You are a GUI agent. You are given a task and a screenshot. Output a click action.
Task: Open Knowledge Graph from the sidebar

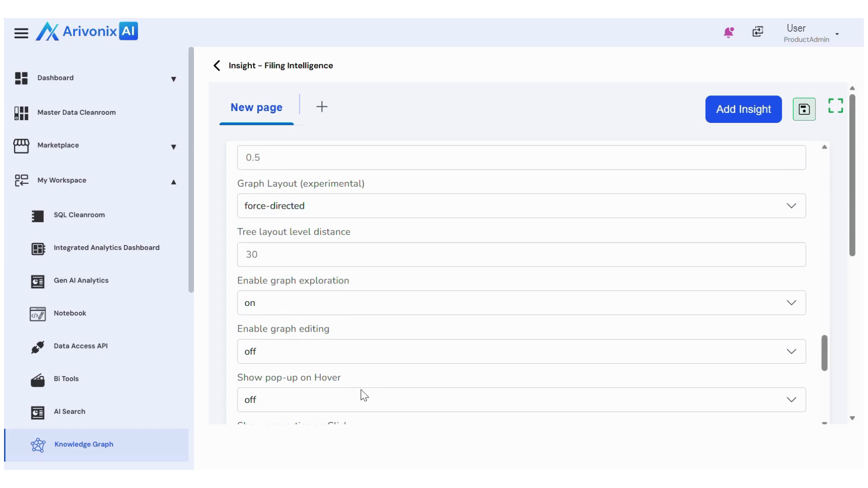(x=84, y=444)
